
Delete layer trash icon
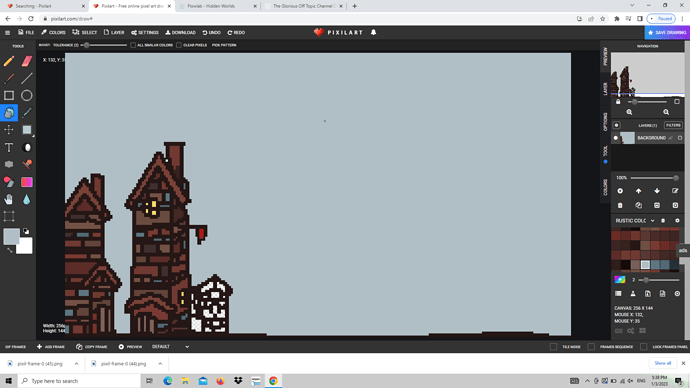coord(620,205)
